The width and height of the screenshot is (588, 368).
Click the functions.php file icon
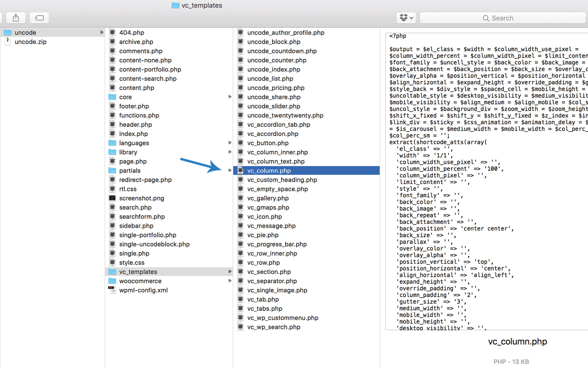112,115
